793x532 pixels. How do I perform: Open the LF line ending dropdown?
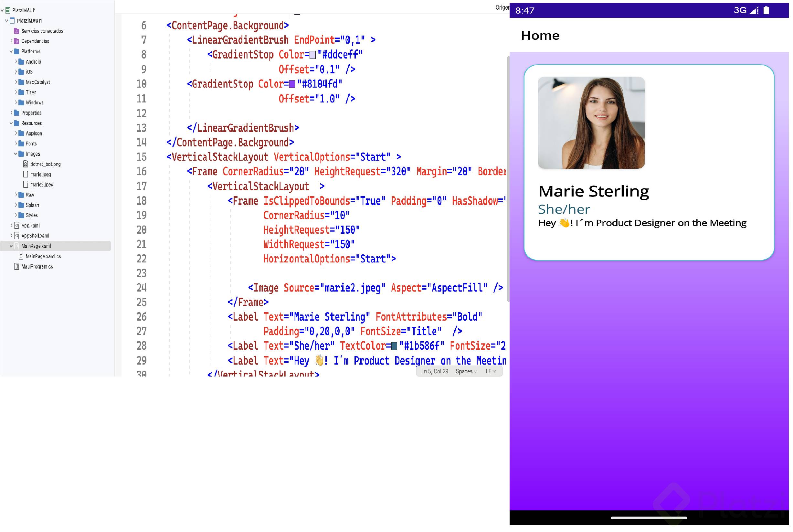(x=491, y=371)
